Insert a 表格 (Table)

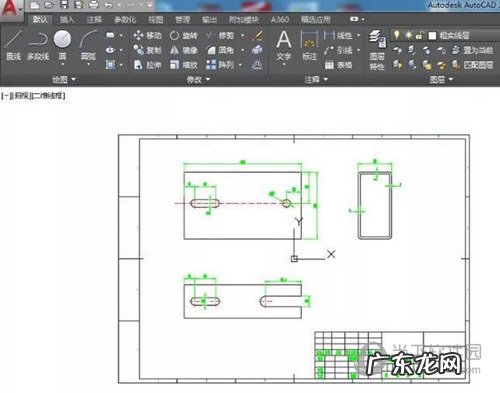coord(338,65)
